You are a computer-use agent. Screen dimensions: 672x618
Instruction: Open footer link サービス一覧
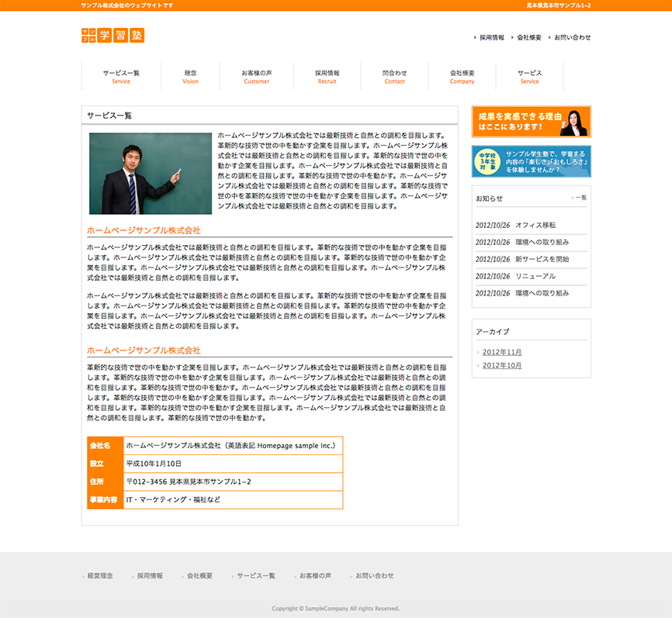256,576
